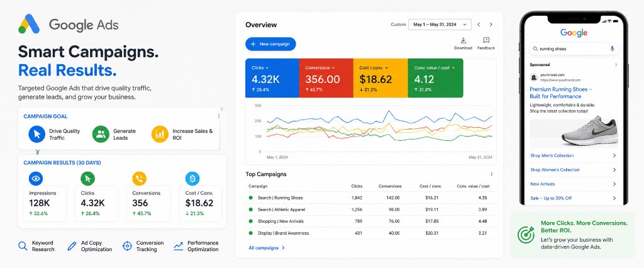Click the $20.31 cost cell
644x268 pixels.
click(x=432, y=233)
